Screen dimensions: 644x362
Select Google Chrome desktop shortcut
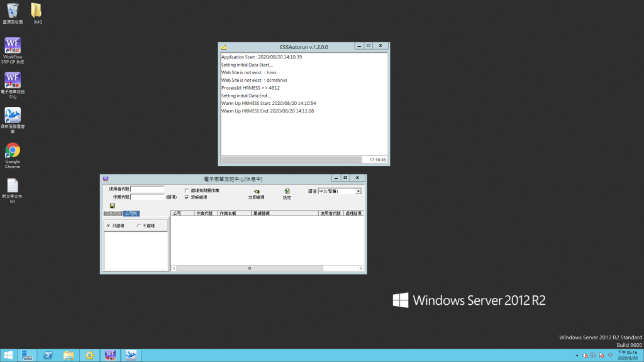click(x=13, y=155)
